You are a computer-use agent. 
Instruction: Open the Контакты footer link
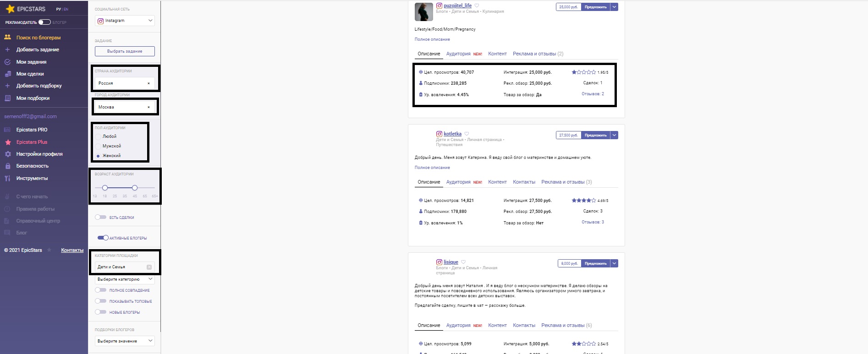tap(72, 250)
